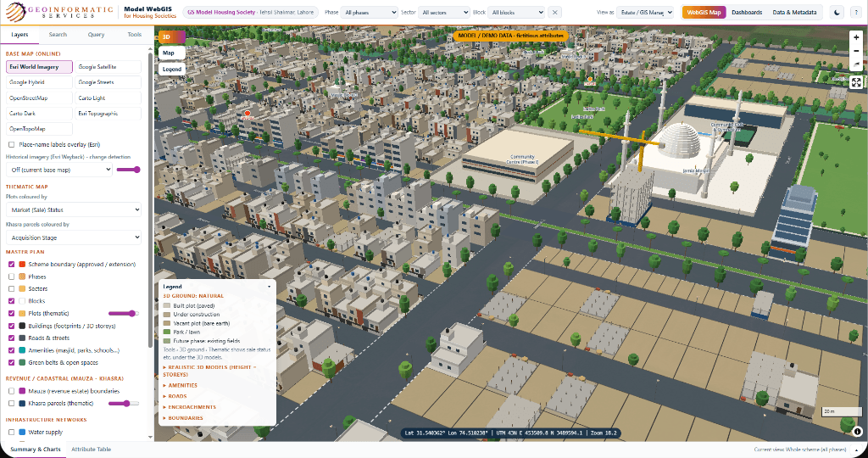868x458 pixels.
Task: Zoom out with the minus map control
Action: click(856, 51)
